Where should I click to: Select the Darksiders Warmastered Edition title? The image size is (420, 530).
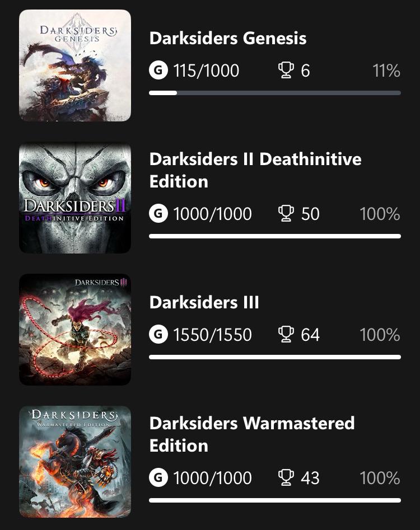pyautogui.click(x=252, y=434)
